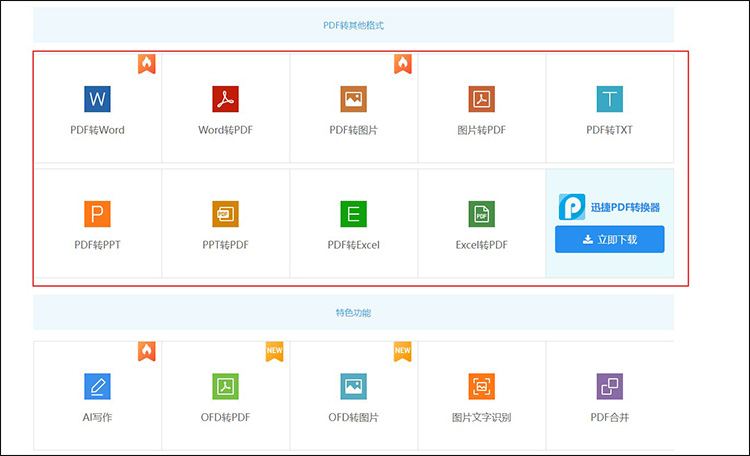Select the PDF转图片 label
This screenshot has width=750, height=456.
(353, 130)
